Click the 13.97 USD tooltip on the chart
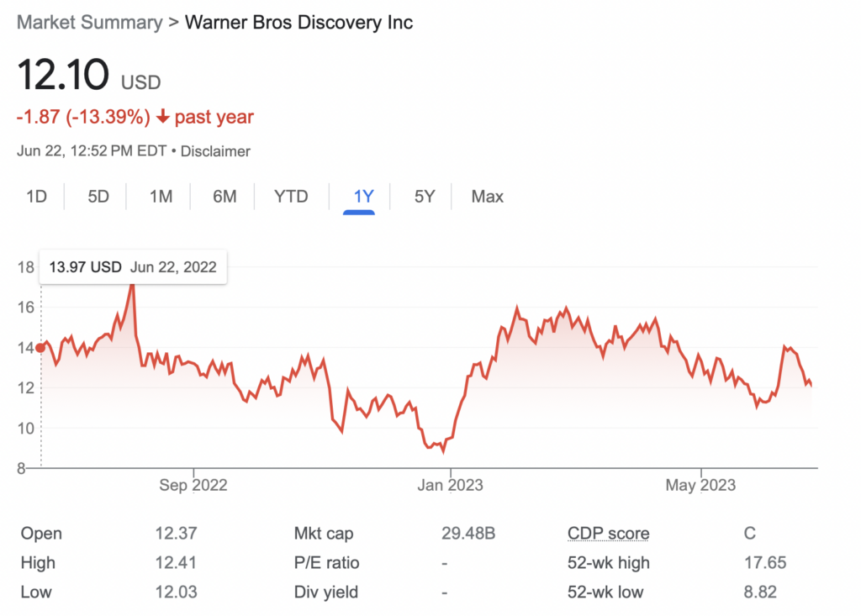This screenshot has width=861, height=616. (x=131, y=267)
